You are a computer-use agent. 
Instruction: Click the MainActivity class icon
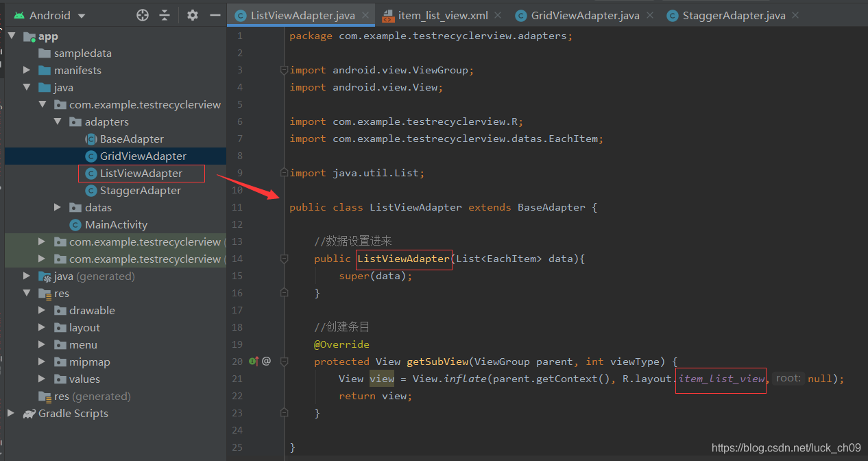pyautogui.click(x=75, y=224)
